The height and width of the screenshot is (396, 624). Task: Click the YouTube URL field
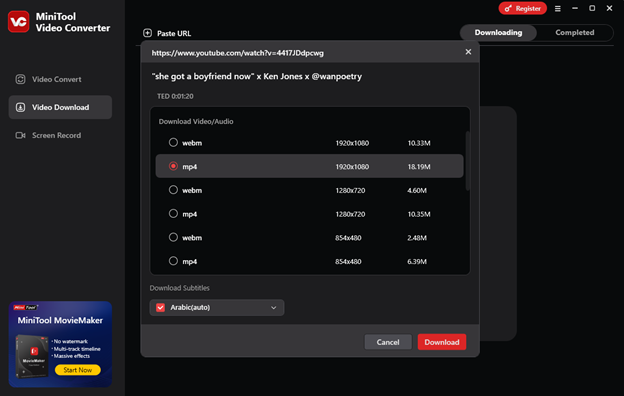pyautogui.click(x=238, y=53)
